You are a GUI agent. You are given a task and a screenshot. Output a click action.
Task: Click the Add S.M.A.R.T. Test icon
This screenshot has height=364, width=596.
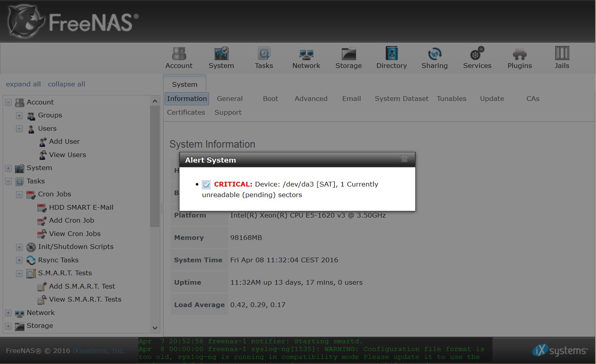(42, 287)
